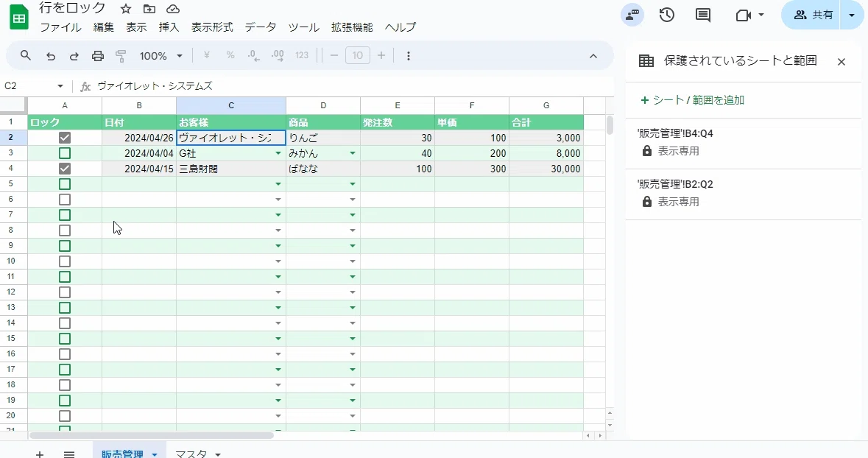Open the zoom level dropdown

coord(161,56)
